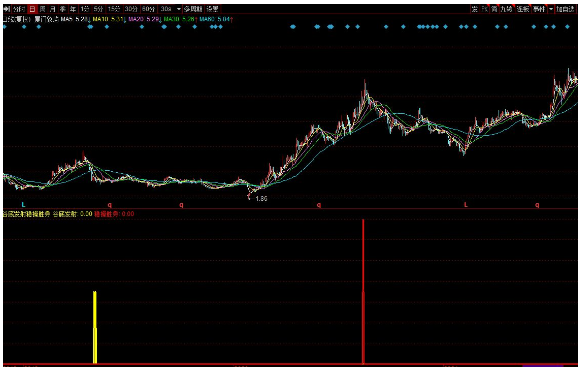Switch chart to 周 weekly period
578x368 pixels.
coord(42,9)
